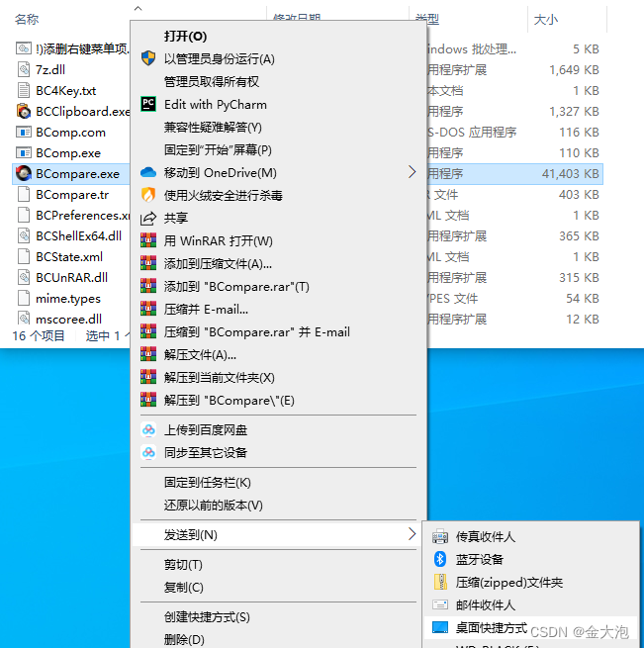Click the BCClipboard.exe file icon
Image resolution: width=644 pixels, height=648 pixels.
(24, 111)
